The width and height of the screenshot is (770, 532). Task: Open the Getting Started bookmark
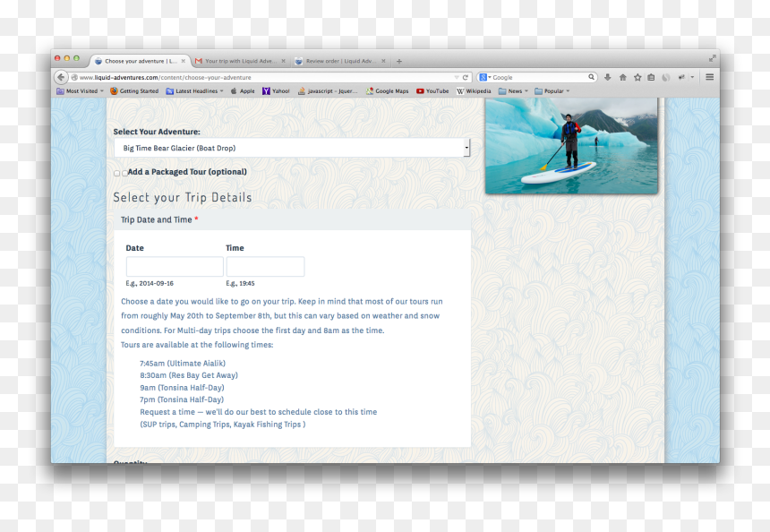click(134, 90)
